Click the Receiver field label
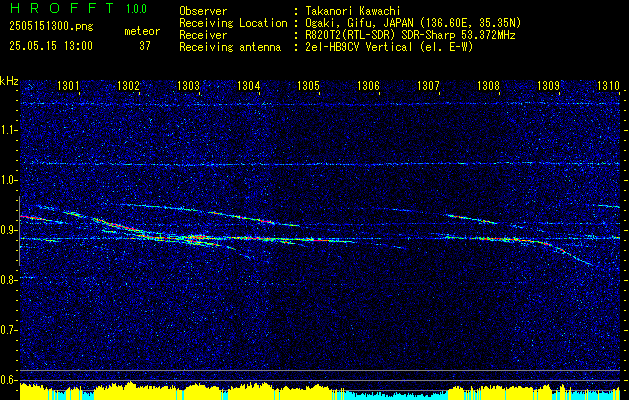The height and width of the screenshot is (400, 629). (203, 35)
